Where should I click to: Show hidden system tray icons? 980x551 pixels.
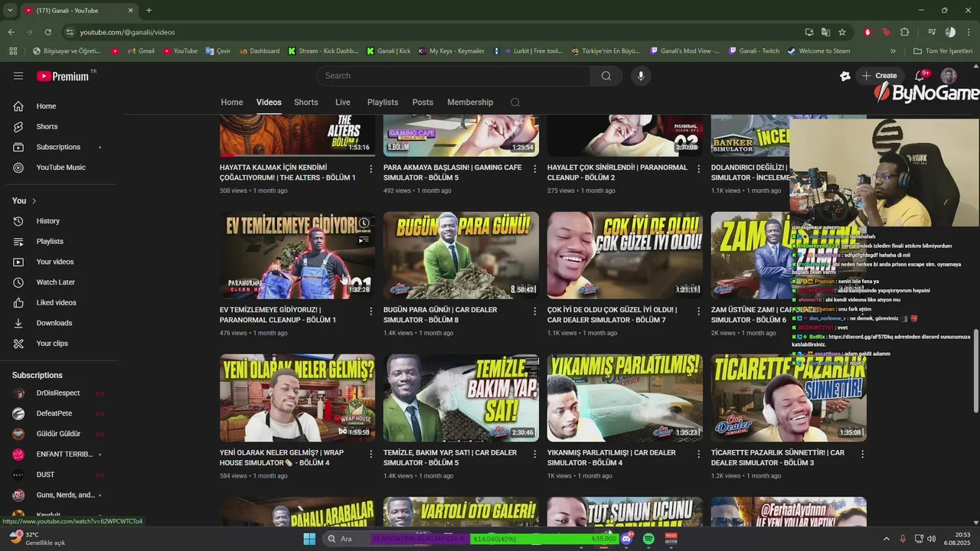point(887,539)
